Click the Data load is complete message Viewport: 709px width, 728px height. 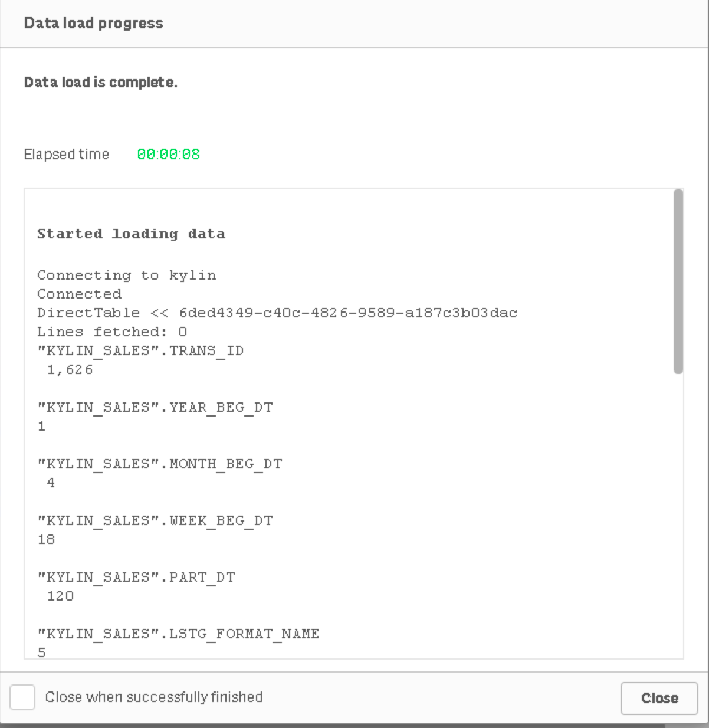pos(100,82)
